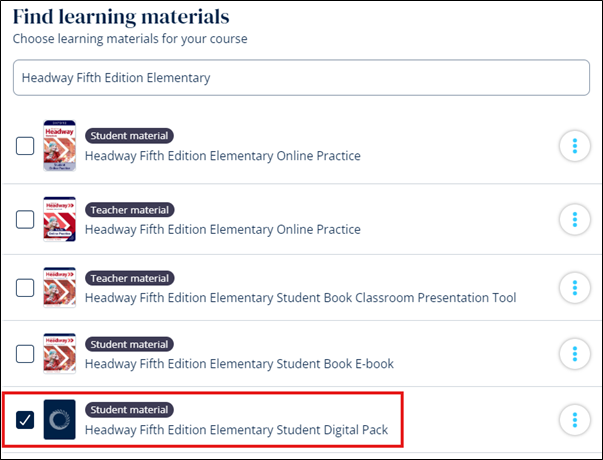Select Student Online Practice cover thumbnail
The image size is (603, 460).
(60, 146)
